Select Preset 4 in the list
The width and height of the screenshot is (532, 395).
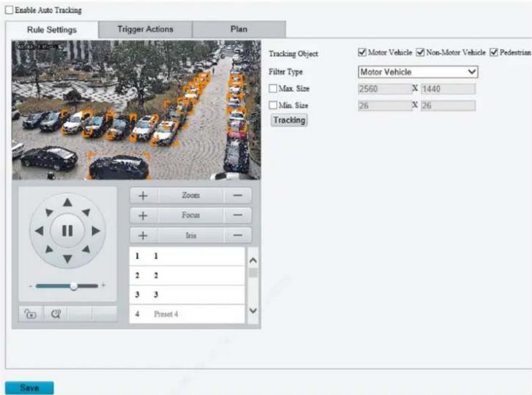coord(187,314)
